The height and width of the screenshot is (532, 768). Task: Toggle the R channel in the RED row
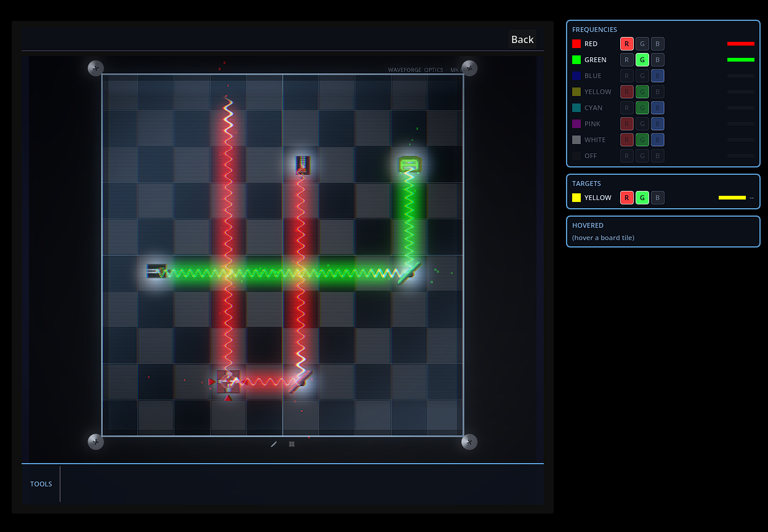tap(627, 44)
